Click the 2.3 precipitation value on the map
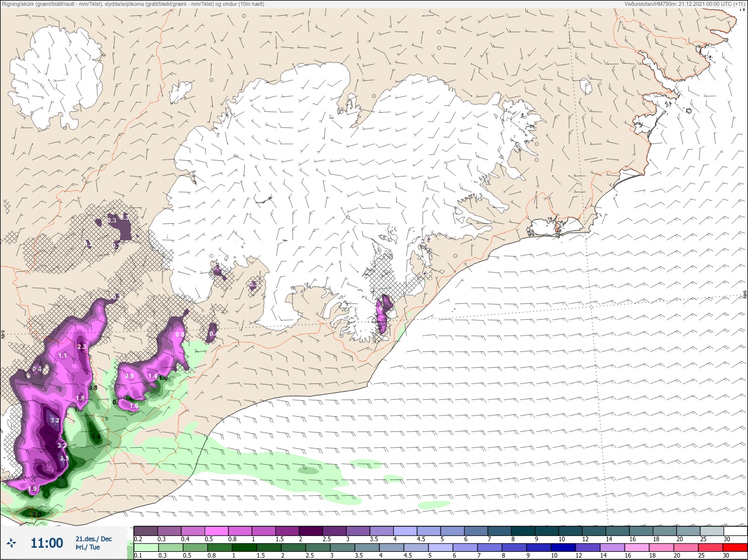The width and height of the screenshot is (748, 560). [x=82, y=347]
